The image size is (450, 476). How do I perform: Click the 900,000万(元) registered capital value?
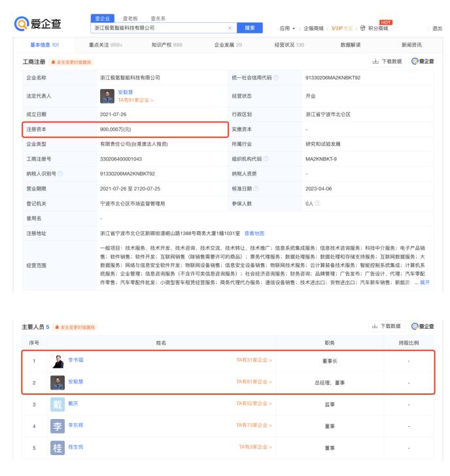[116, 130]
